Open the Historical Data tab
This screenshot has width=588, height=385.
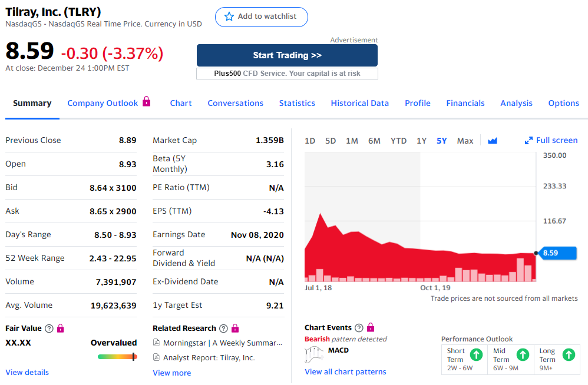coord(359,103)
